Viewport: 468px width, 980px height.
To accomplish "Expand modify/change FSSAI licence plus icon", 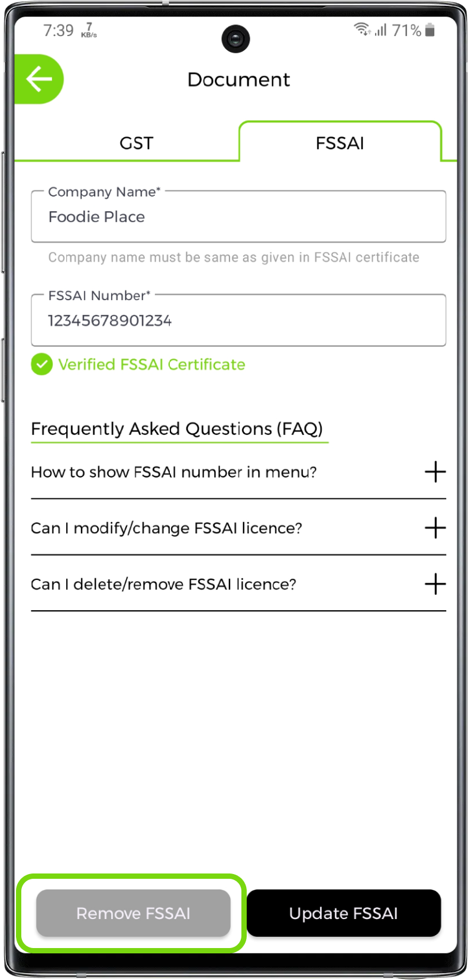I will tap(435, 528).
